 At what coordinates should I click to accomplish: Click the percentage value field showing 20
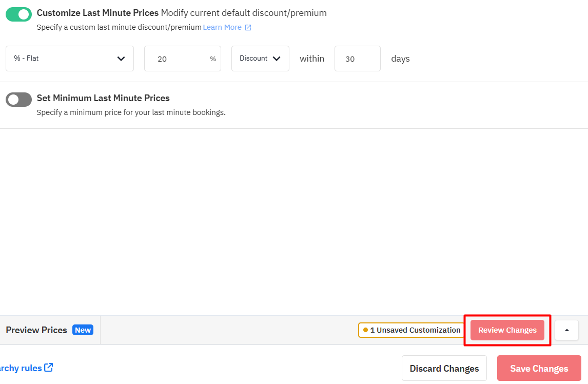(174, 59)
